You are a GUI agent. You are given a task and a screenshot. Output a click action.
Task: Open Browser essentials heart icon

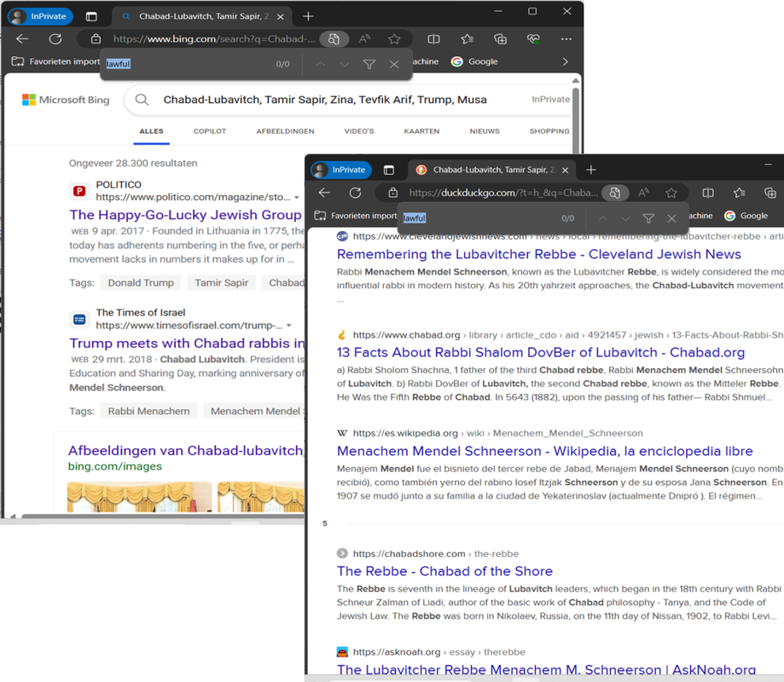point(533,39)
